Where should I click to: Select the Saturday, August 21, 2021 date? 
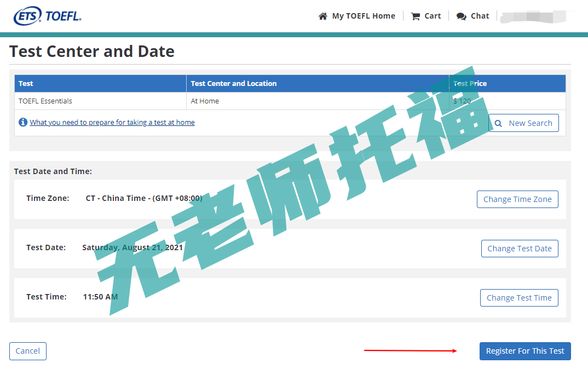(132, 247)
